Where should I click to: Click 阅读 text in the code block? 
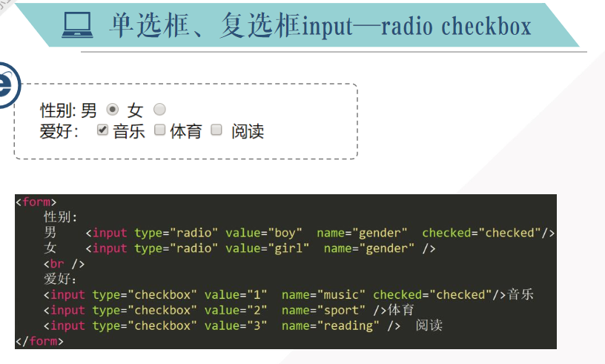click(429, 325)
